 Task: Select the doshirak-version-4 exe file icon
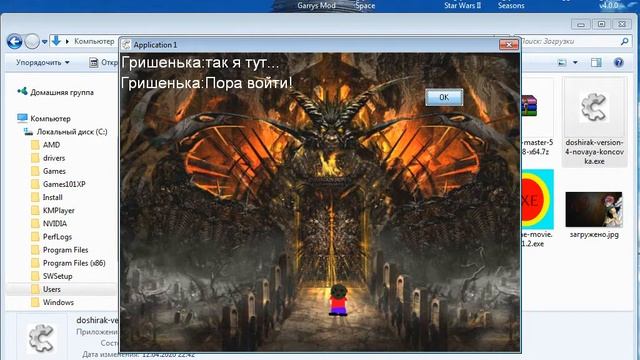(x=594, y=107)
